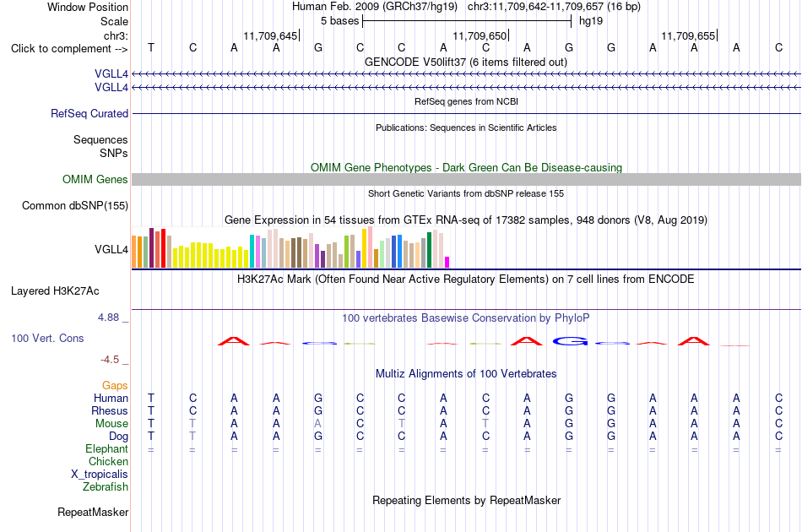Click the dark green bar in GTEx chart
The width and height of the screenshot is (802, 532).
point(429,250)
